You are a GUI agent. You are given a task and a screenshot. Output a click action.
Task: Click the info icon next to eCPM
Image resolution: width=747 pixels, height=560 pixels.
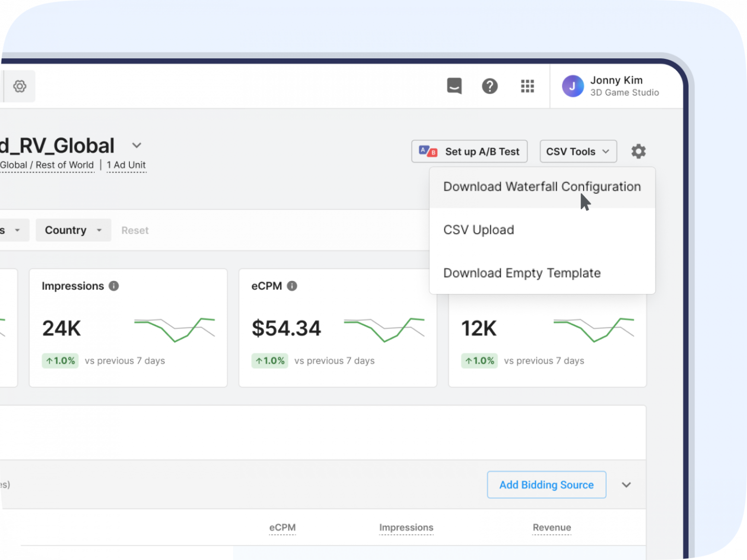click(x=292, y=286)
